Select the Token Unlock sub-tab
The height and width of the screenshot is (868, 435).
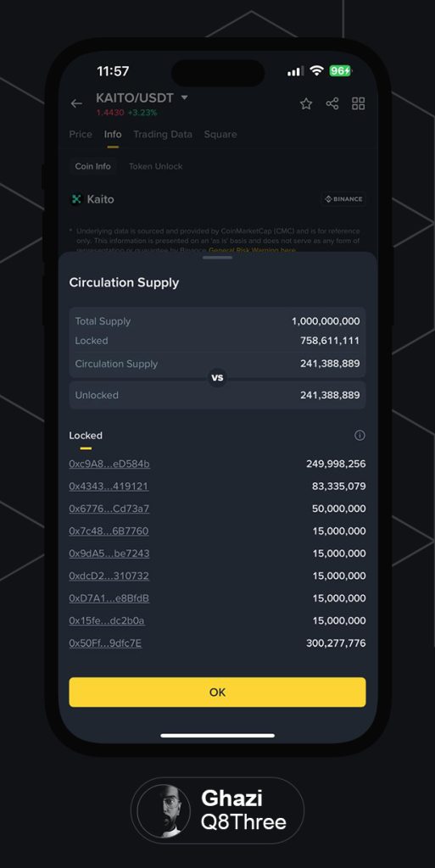coord(155,166)
